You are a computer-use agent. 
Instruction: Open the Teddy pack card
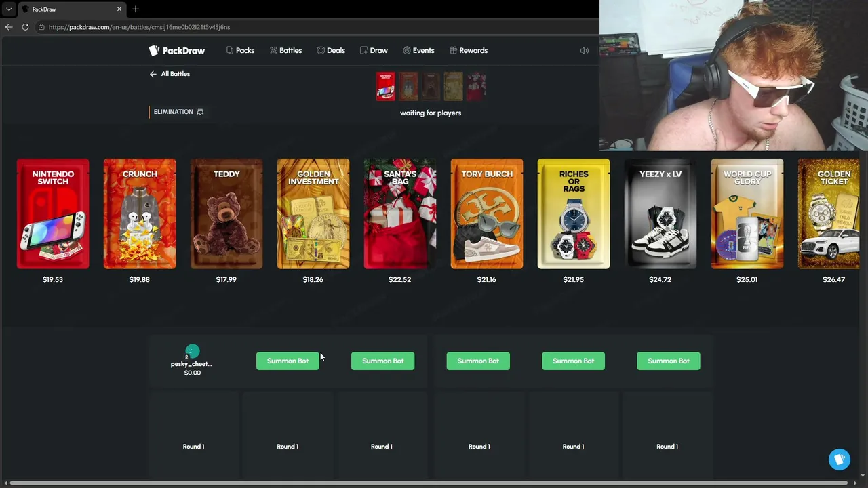pos(226,213)
